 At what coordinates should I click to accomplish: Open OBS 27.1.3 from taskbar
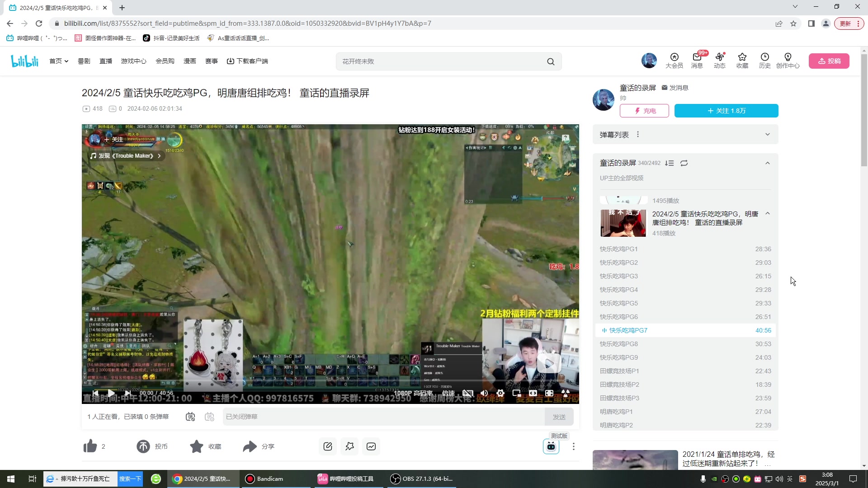click(x=423, y=479)
